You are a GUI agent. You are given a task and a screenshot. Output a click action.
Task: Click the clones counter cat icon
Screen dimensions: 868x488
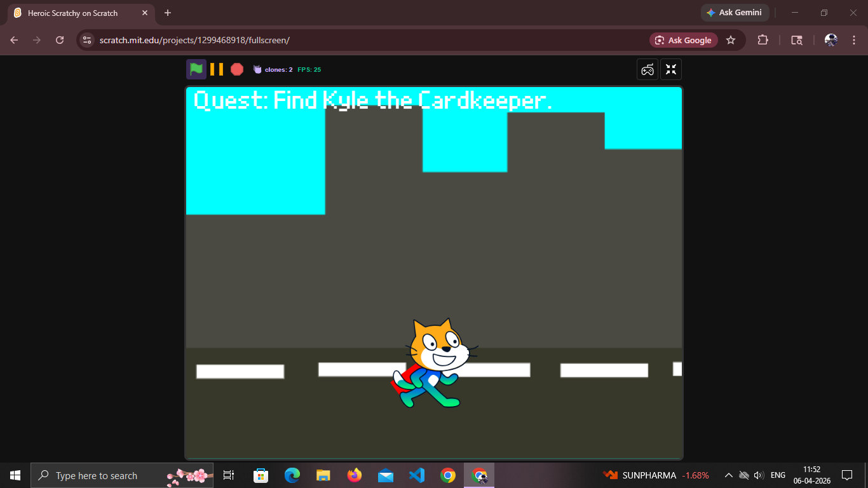[x=257, y=69]
